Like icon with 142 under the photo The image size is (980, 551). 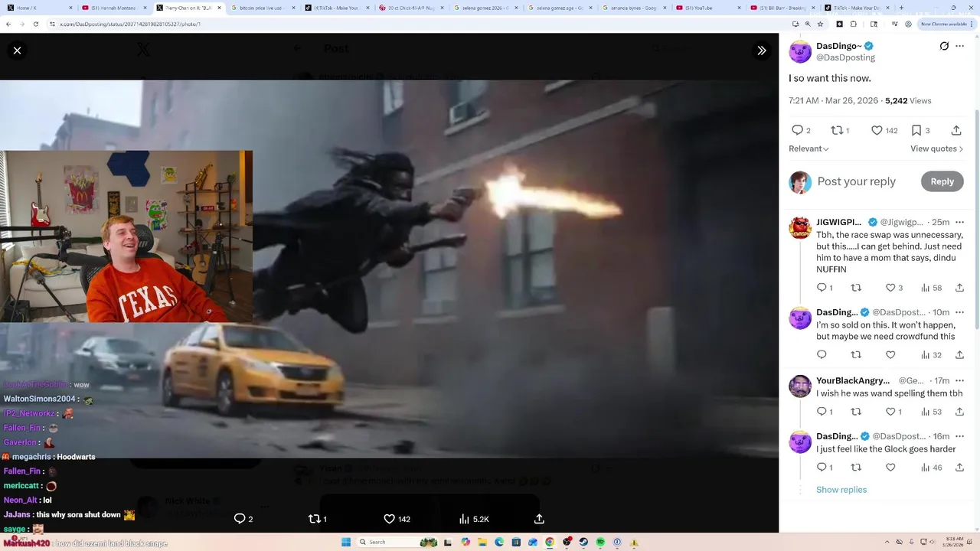397,519
